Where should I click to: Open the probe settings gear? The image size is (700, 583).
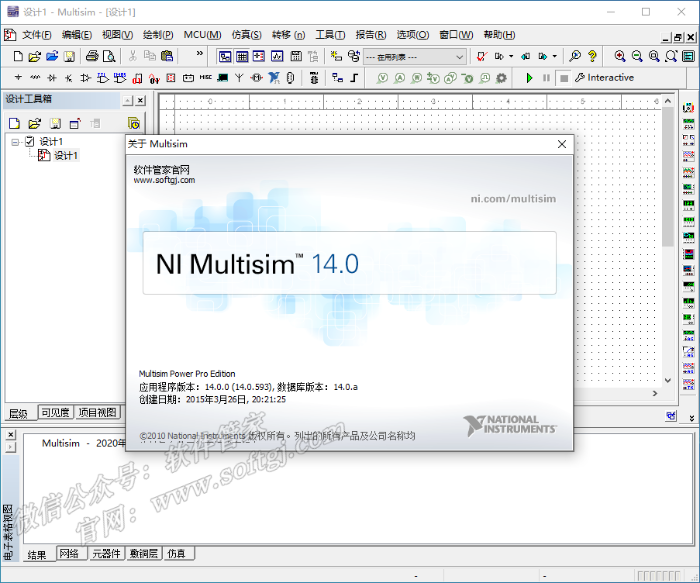501,78
